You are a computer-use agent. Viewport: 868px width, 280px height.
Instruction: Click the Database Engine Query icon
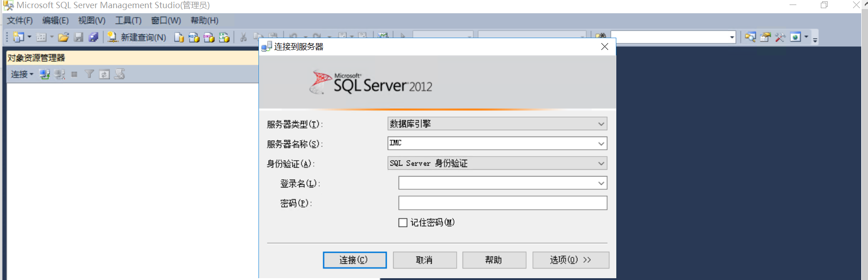click(x=179, y=37)
